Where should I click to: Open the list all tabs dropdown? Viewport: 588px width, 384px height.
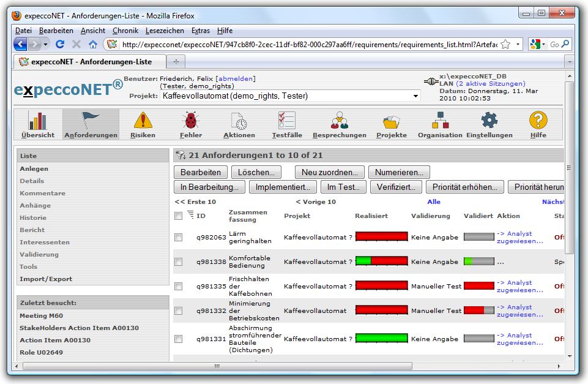pyautogui.click(x=568, y=62)
